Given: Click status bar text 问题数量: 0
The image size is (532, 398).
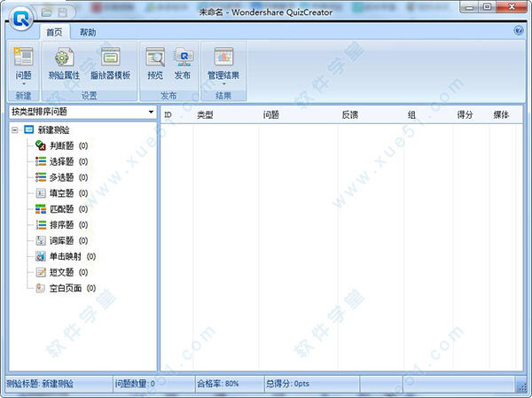Looking at the screenshot, I should (135, 384).
